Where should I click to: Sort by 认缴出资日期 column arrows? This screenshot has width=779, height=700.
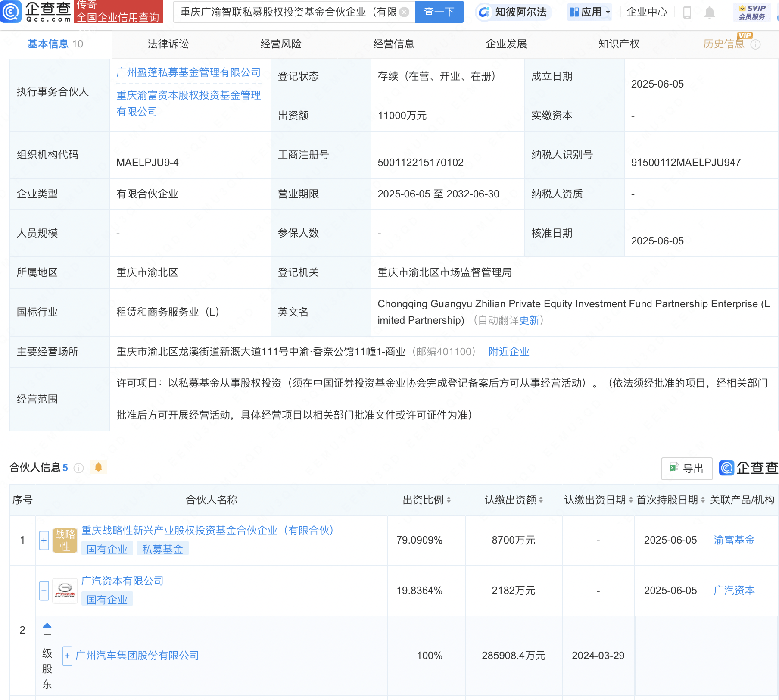[631, 500]
